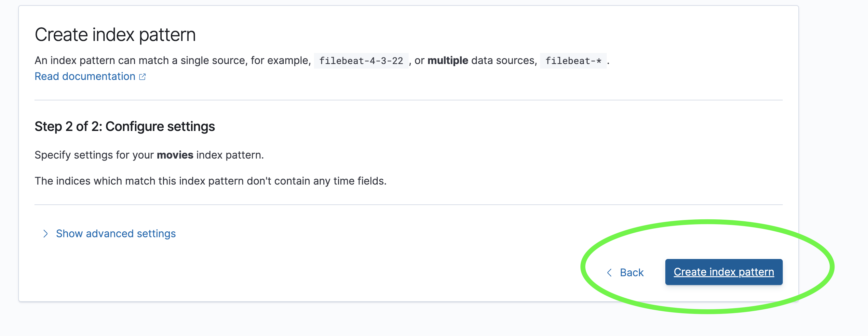Click the left chevron icon beside Back
The height and width of the screenshot is (336, 868).
tap(609, 272)
